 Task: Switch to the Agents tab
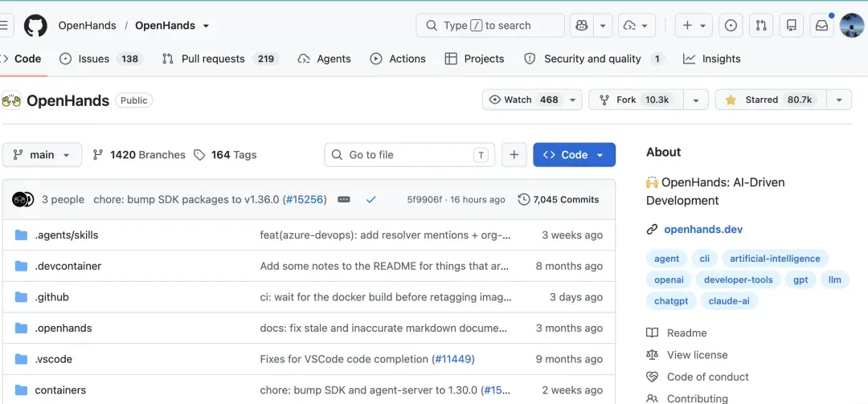click(325, 59)
